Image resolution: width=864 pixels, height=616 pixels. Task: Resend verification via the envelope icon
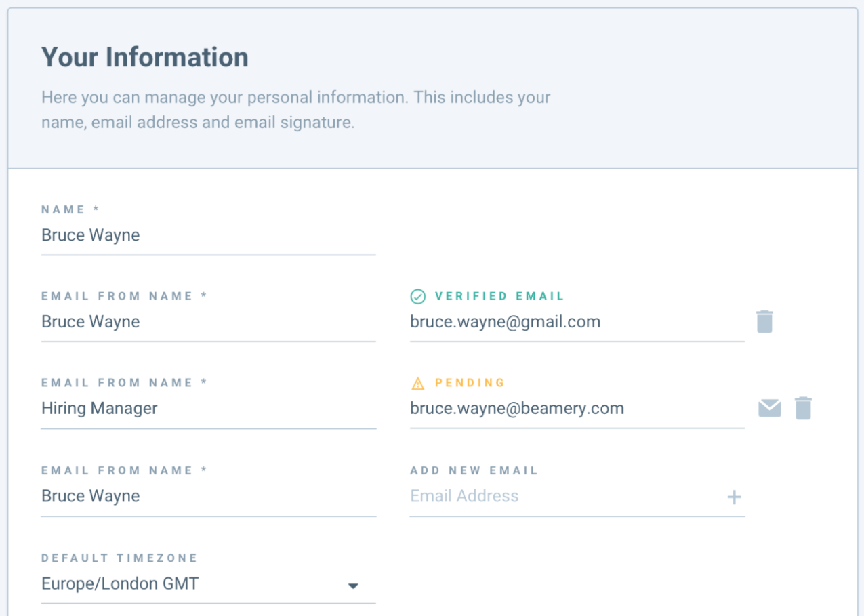(769, 408)
